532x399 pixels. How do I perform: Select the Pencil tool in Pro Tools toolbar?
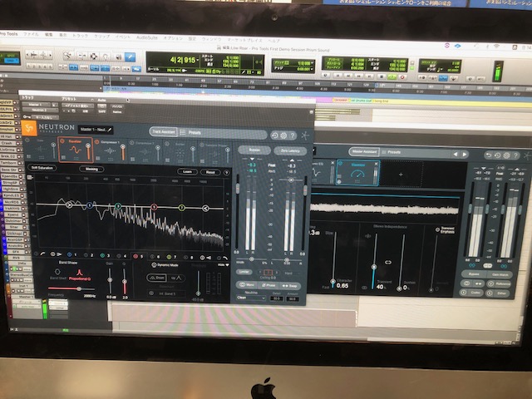click(130, 57)
